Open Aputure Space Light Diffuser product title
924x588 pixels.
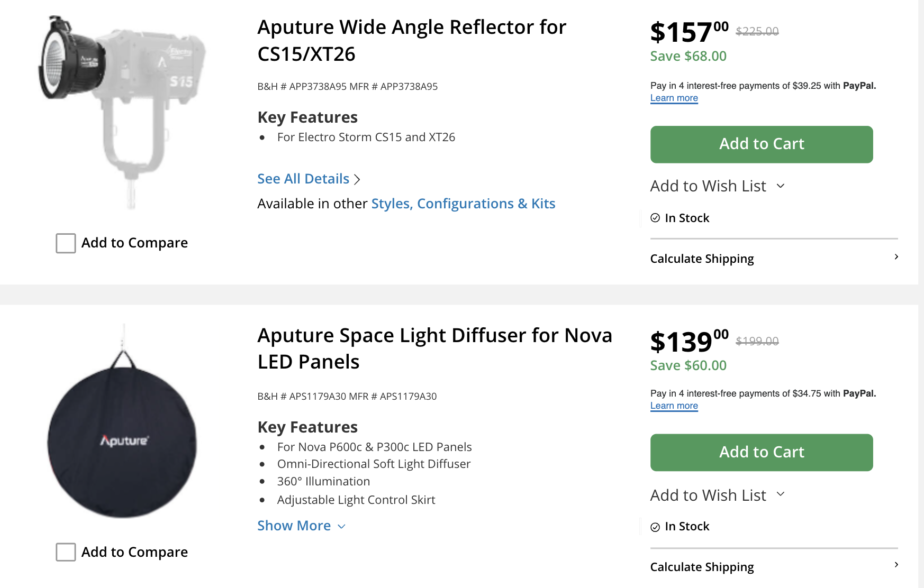[x=434, y=349]
